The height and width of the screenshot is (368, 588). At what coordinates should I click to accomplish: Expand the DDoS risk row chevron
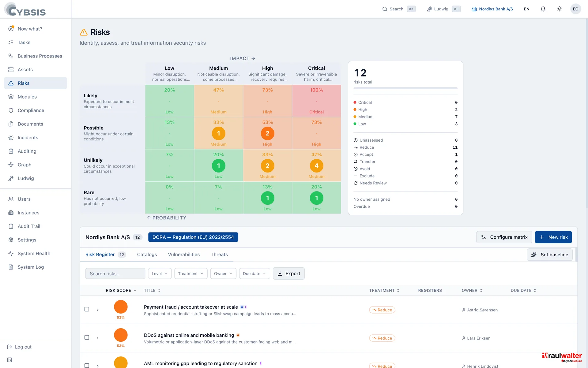click(x=98, y=338)
